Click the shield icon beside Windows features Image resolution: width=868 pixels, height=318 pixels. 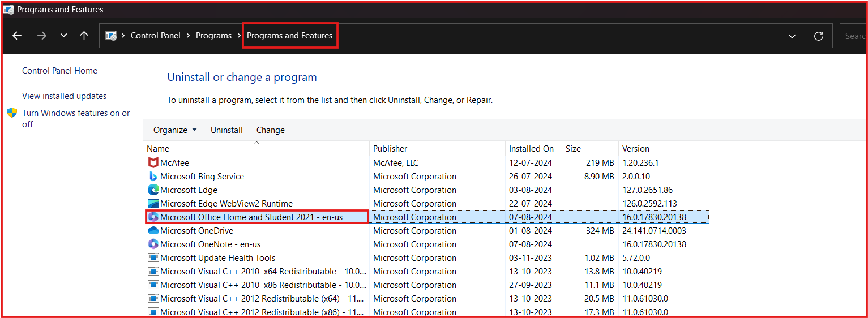(12, 113)
